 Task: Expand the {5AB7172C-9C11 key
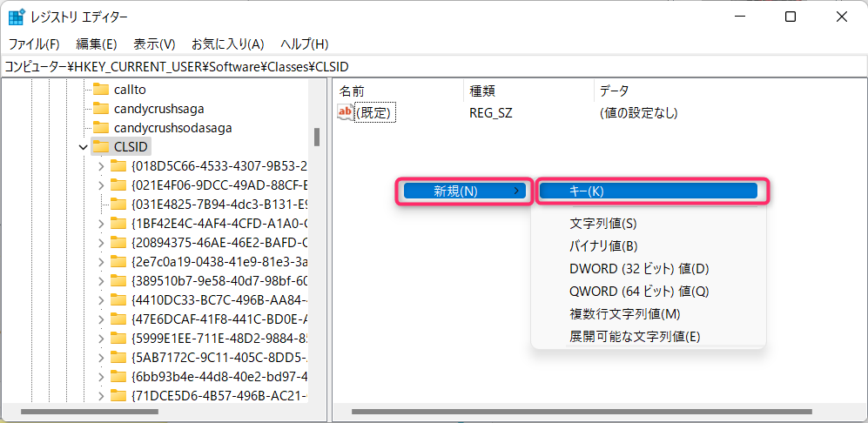[101, 357]
